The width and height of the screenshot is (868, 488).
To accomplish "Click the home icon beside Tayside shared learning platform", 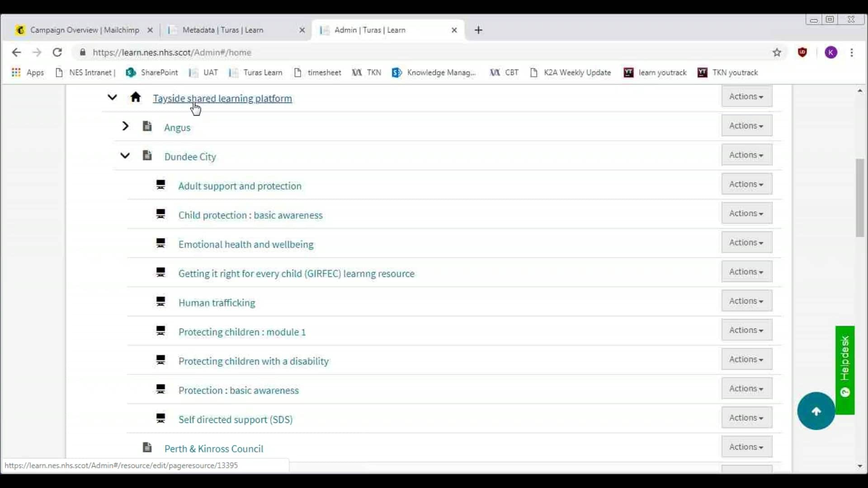I will click(136, 98).
